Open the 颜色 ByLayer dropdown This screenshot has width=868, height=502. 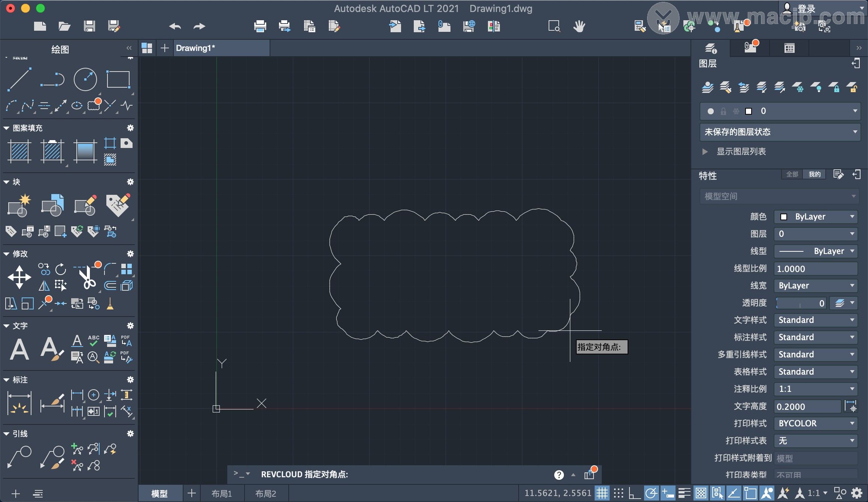coord(816,217)
